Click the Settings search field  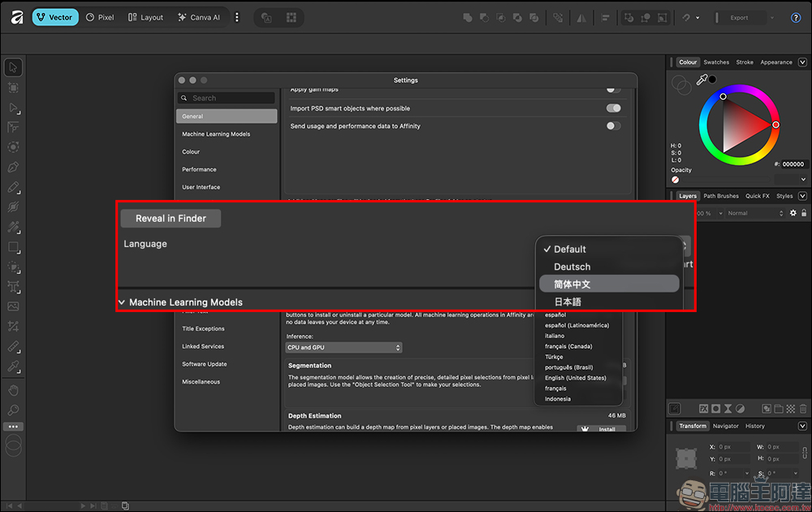click(x=226, y=98)
